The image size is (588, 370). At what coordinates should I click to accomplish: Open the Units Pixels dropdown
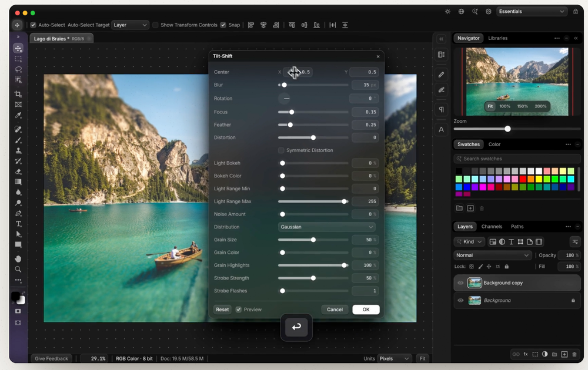pos(395,358)
